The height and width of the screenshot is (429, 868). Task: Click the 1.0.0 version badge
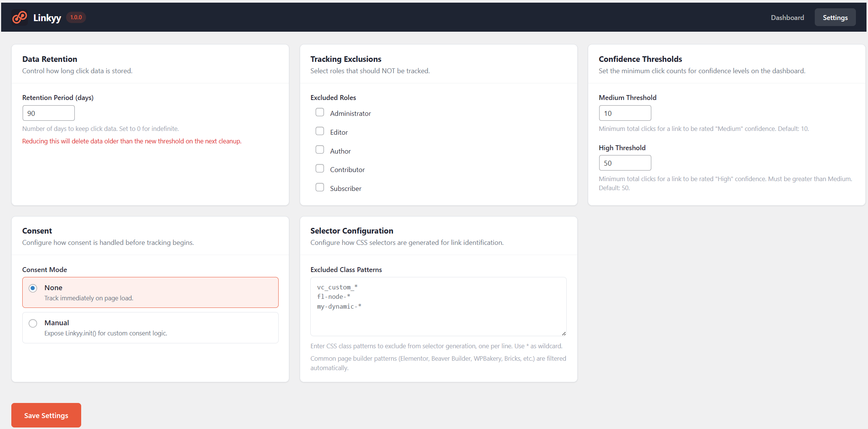coord(76,17)
